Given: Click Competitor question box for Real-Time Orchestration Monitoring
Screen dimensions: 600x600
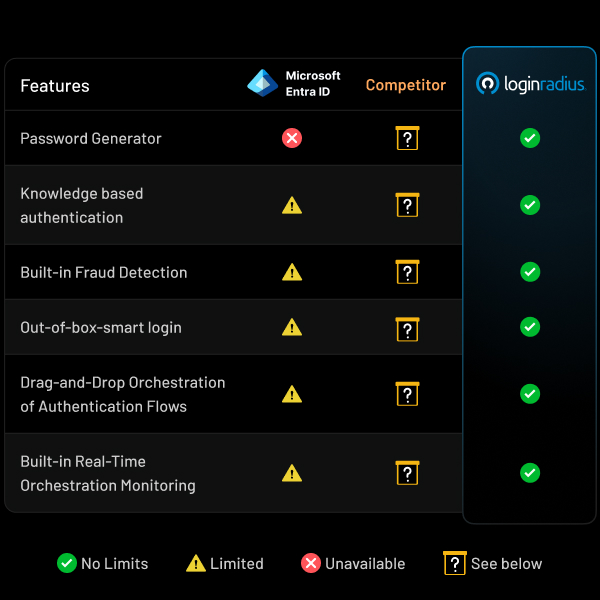Looking at the screenshot, I should tap(407, 473).
